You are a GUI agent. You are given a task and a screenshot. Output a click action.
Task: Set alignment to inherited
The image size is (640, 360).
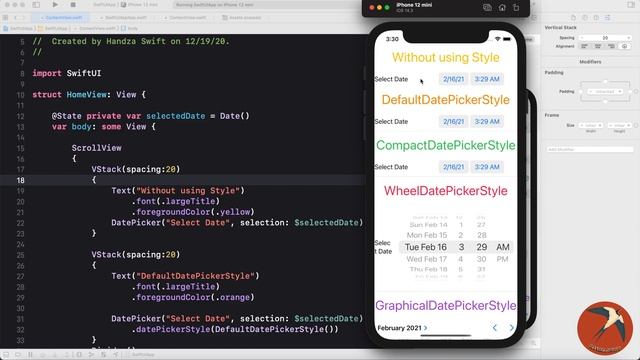[624, 46]
